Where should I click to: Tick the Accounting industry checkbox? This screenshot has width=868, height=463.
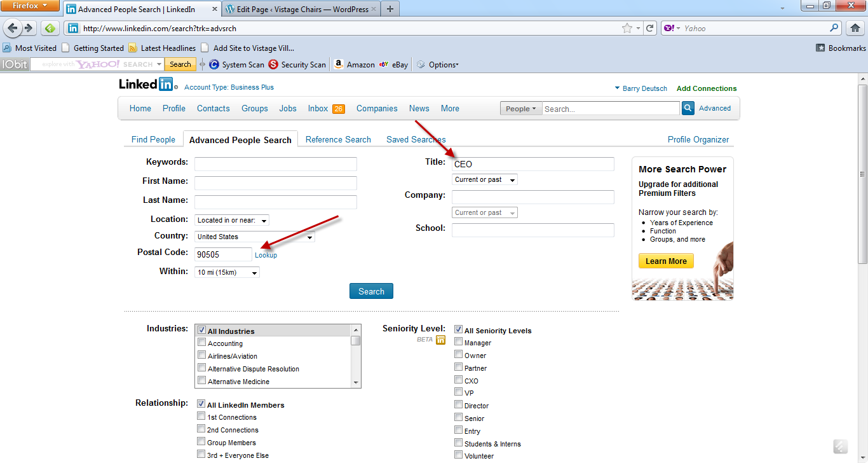202,343
